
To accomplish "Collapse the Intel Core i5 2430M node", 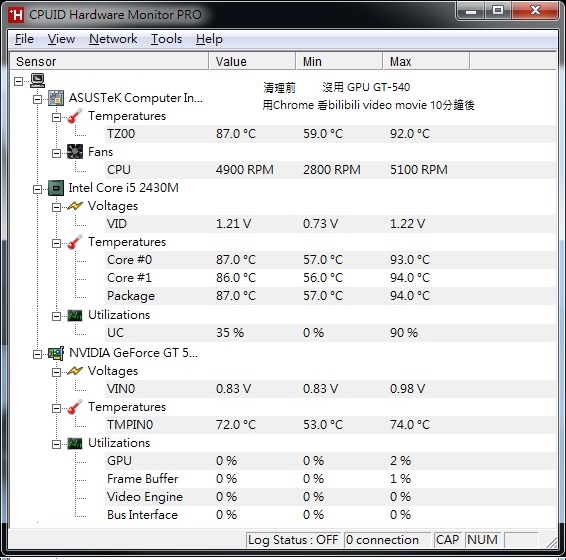I will point(37,189).
